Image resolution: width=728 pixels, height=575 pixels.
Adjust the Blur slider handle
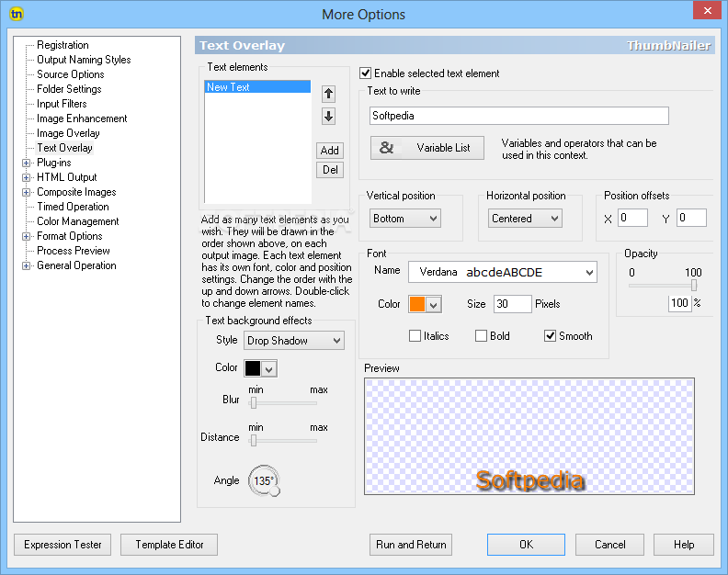254,403
